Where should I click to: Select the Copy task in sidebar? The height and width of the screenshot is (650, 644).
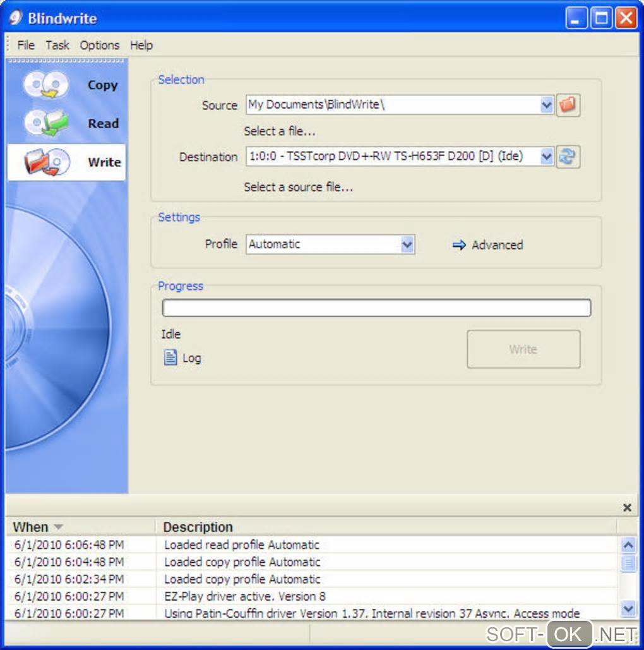66,85
